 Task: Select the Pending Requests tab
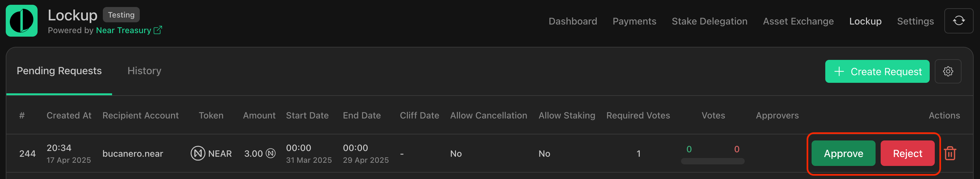[59, 71]
